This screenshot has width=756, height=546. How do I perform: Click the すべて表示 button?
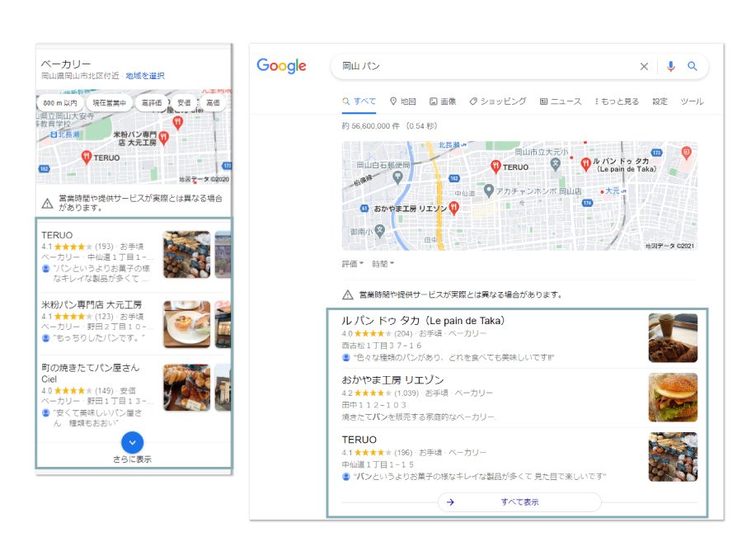click(x=519, y=501)
